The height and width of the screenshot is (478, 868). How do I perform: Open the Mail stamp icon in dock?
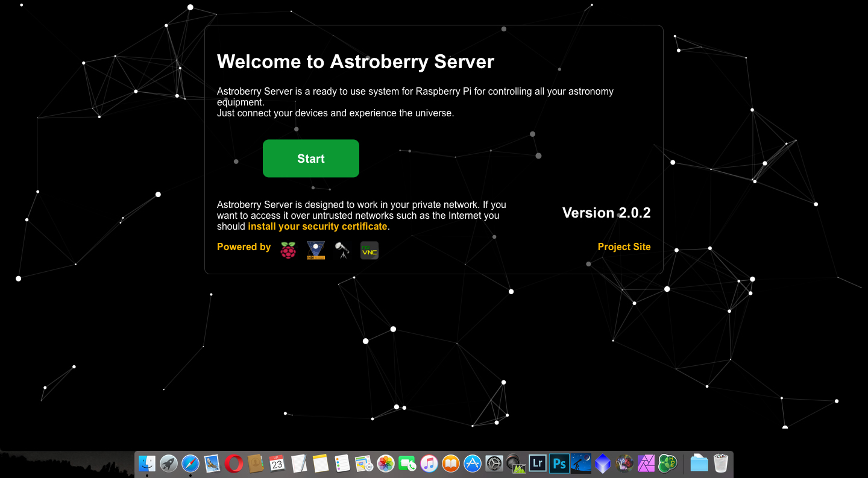[212, 464]
